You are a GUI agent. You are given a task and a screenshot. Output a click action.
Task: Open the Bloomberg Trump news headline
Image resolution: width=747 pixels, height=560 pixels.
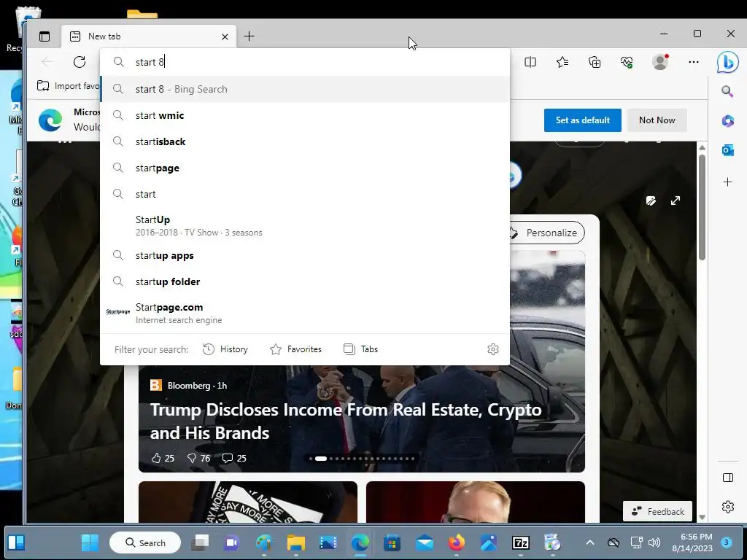pyautogui.click(x=346, y=421)
